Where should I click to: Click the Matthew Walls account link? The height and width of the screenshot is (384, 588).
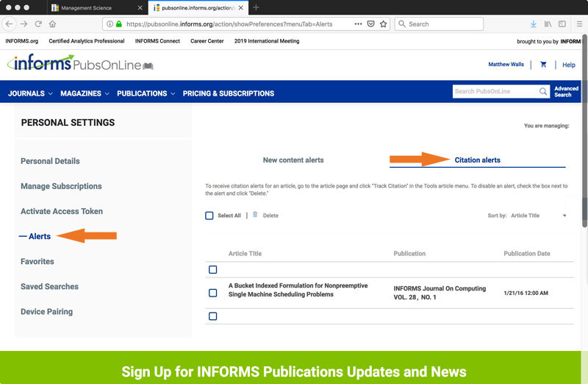(x=506, y=65)
